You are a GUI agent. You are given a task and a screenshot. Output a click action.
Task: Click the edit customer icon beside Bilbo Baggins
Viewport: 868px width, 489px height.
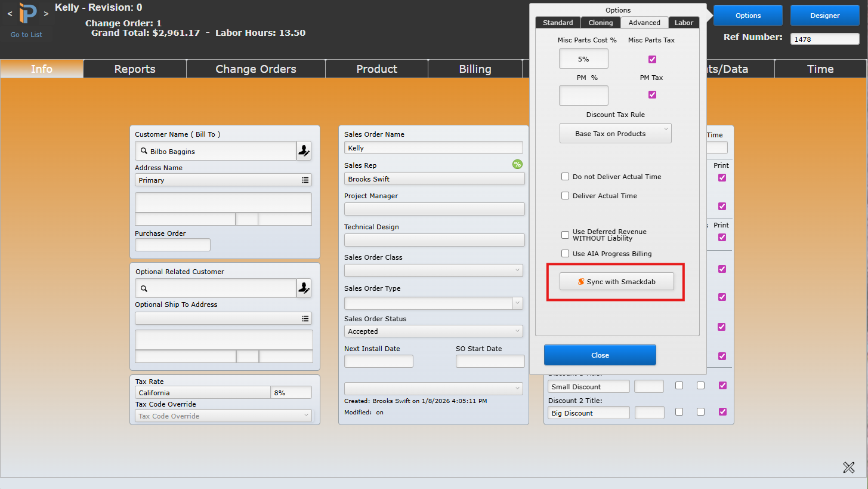(304, 152)
